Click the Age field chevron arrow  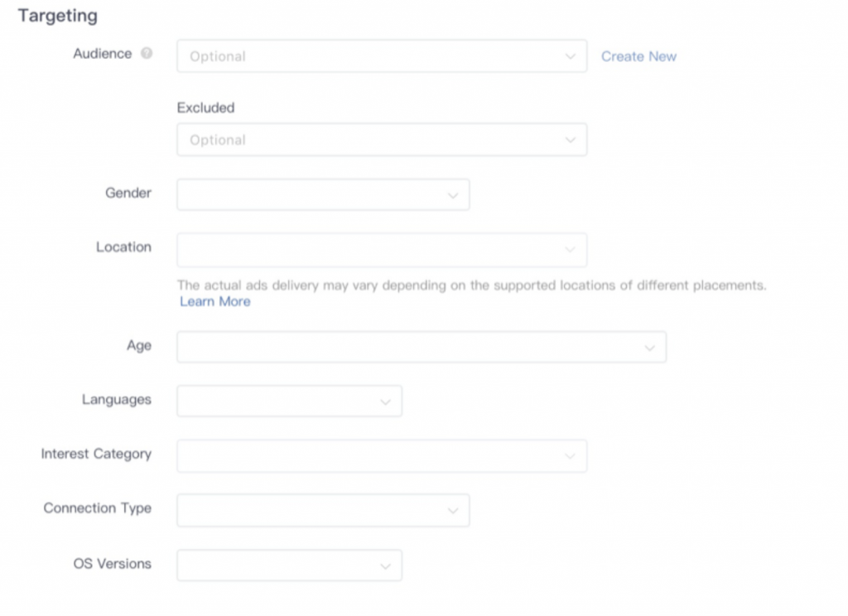pyautogui.click(x=649, y=348)
